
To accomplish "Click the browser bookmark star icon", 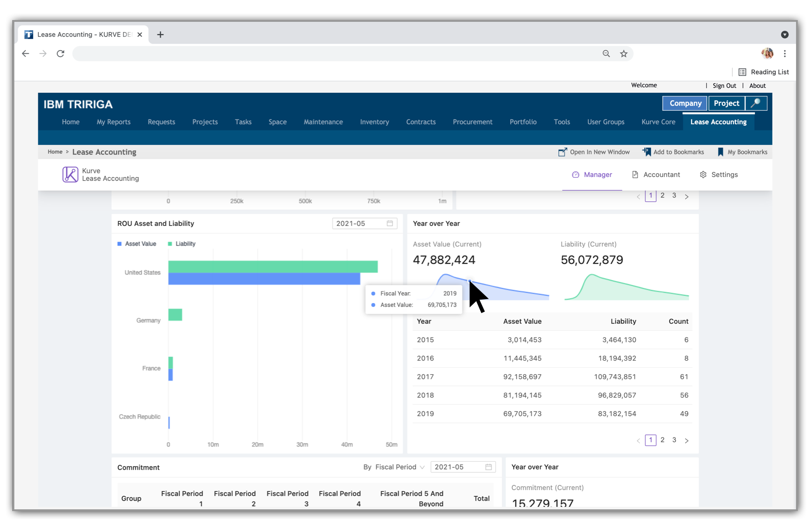I will pos(624,54).
